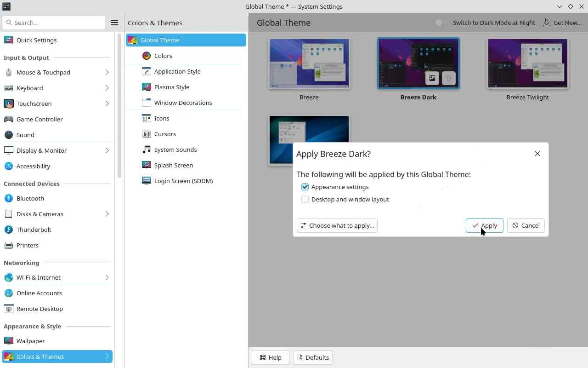The height and width of the screenshot is (368, 588).
Task: Toggle Switch to Dark Mode at Night
Action: tap(441, 23)
